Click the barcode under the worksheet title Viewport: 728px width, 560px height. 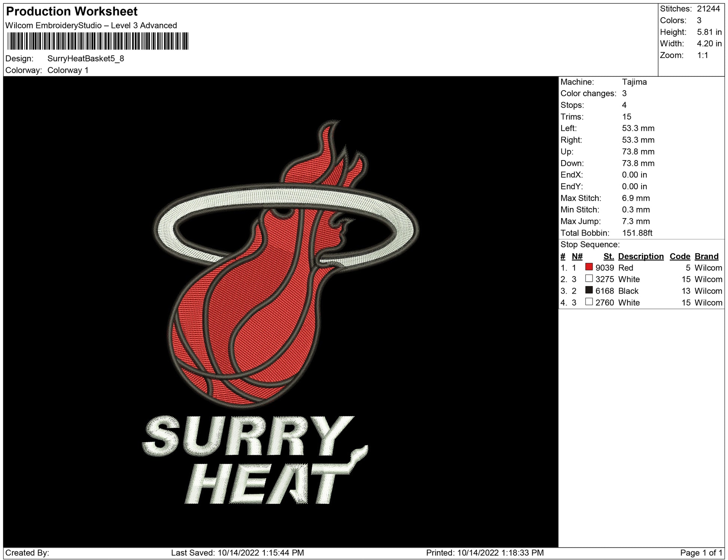98,41
